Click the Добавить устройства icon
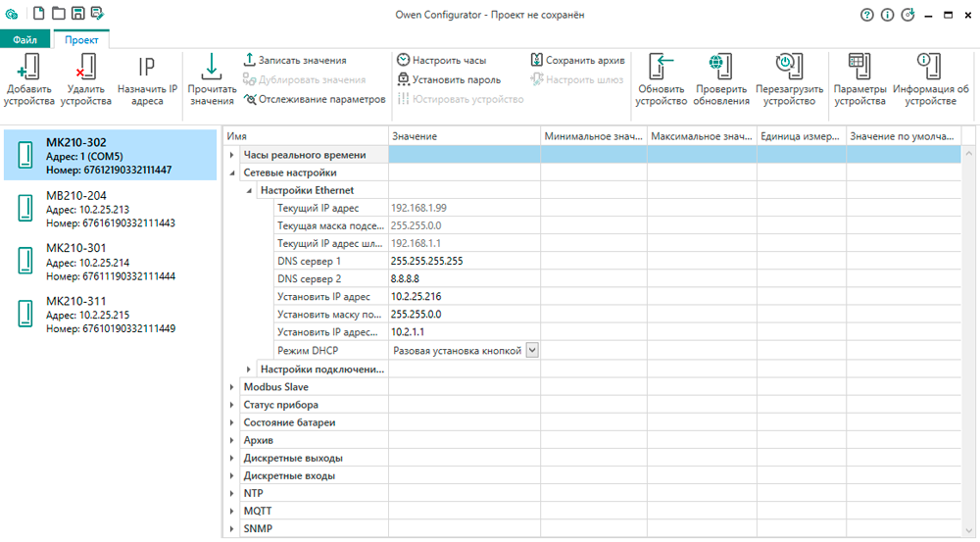 (x=28, y=68)
